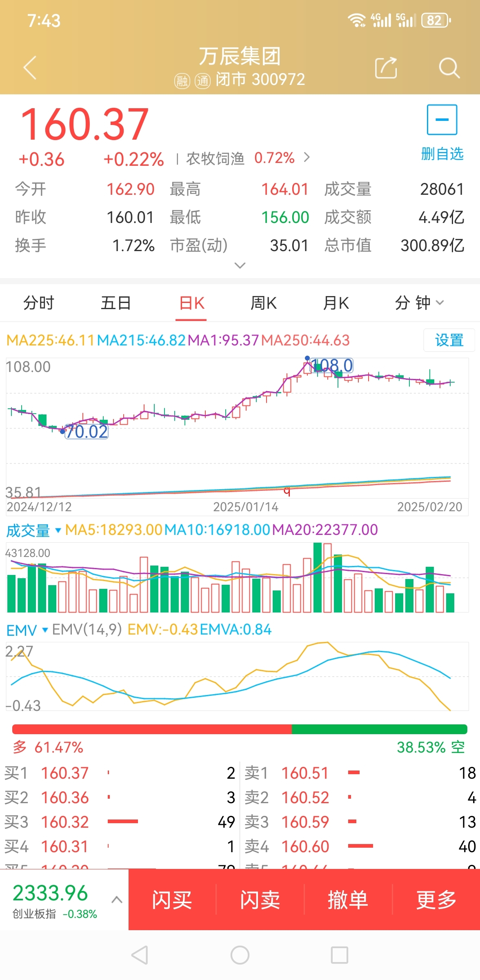480x980 pixels.
Task: Tap the 创业板指 index value 2333.96
Action: pyautogui.click(x=50, y=893)
